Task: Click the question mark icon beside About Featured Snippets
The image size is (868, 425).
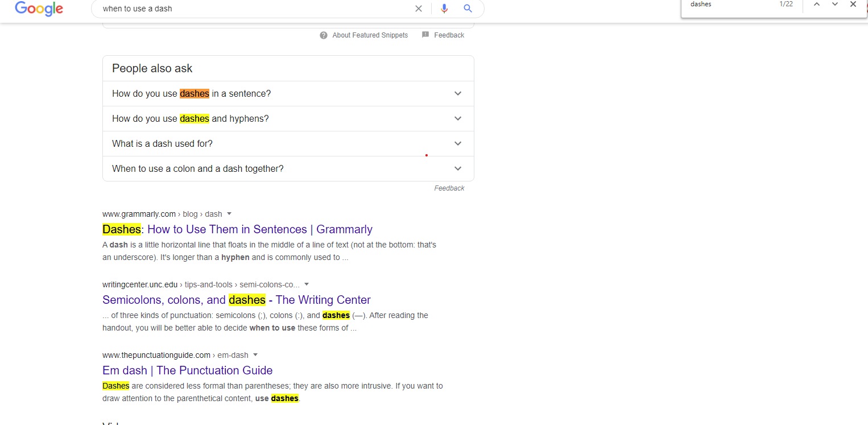Action: click(324, 35)
